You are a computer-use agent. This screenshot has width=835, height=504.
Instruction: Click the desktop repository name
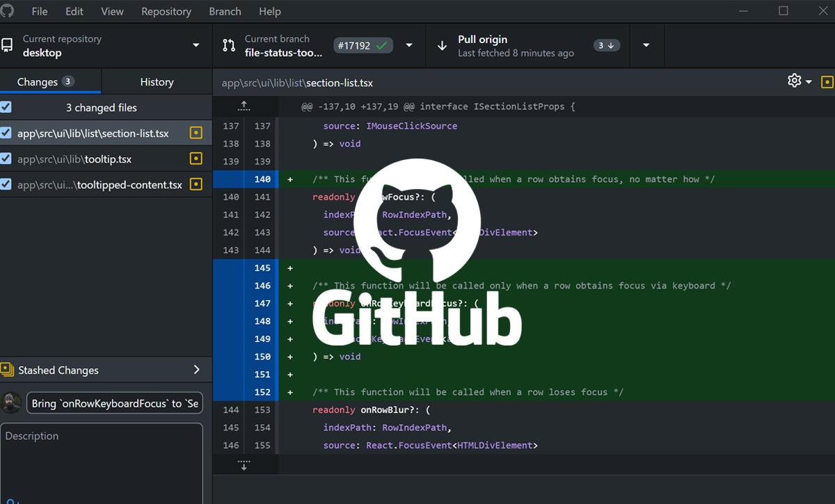pos(42,53)
